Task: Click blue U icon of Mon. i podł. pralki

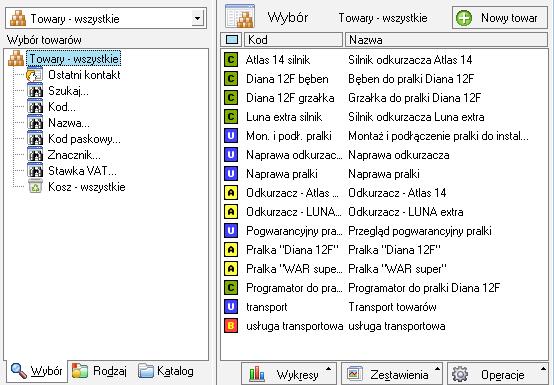Action: [231, 136]
